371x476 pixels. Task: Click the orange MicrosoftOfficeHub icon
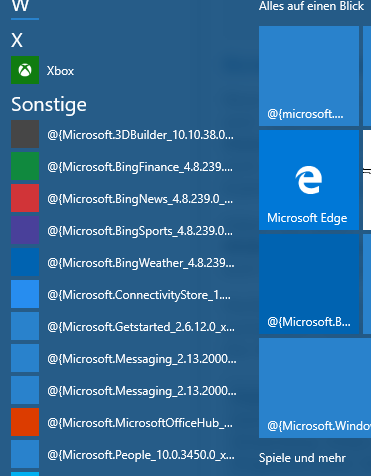(25, 422)
